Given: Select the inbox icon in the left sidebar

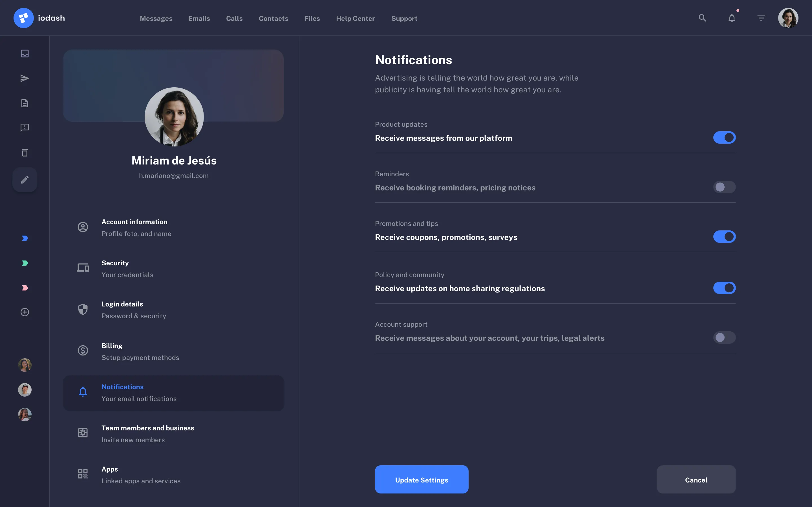Looking at the screenshot, I should (25, 53).
